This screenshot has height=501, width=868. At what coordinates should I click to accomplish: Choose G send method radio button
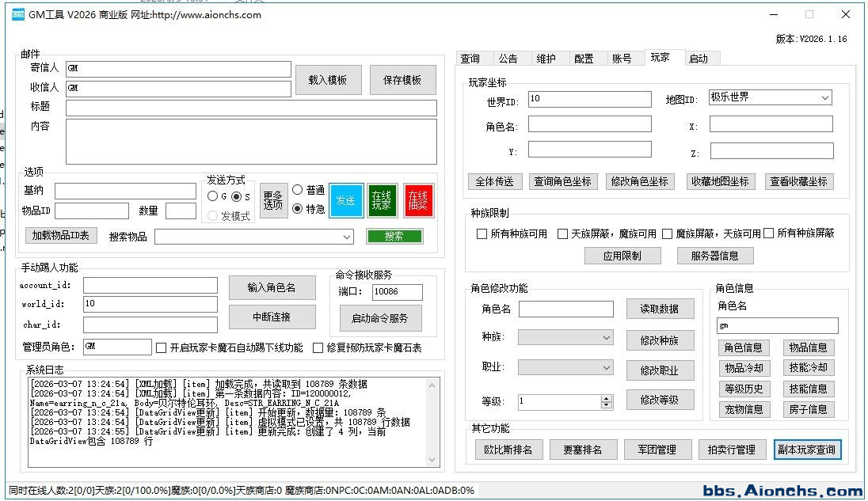[212, 196]
